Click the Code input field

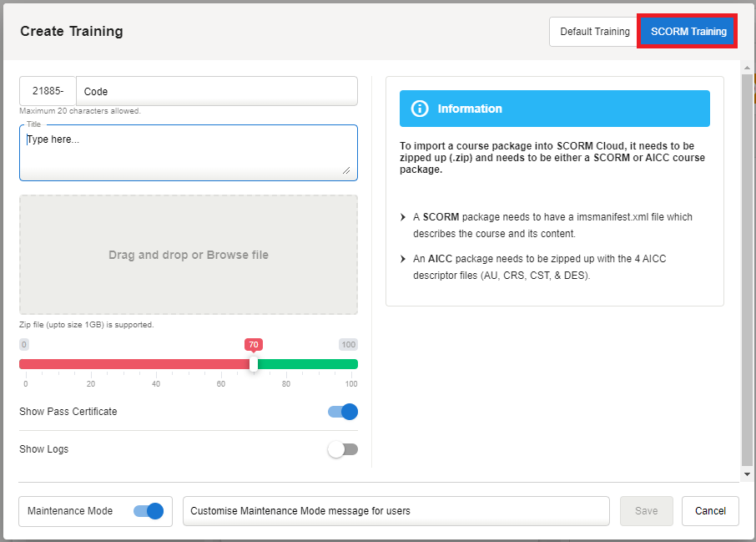216,92
